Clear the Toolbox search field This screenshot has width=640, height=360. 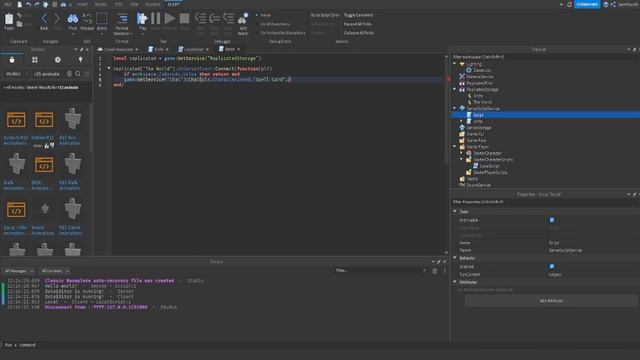click(69, 74)
